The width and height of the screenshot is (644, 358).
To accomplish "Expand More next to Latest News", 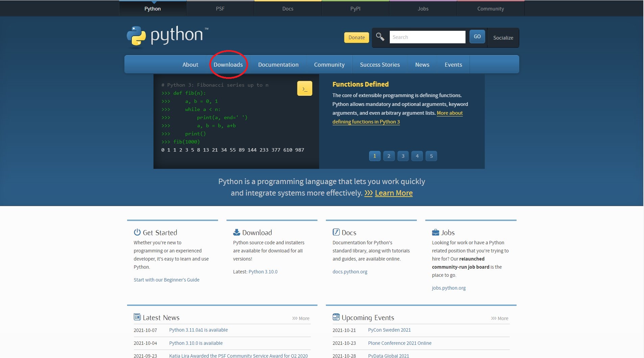I will click(304, 318).
